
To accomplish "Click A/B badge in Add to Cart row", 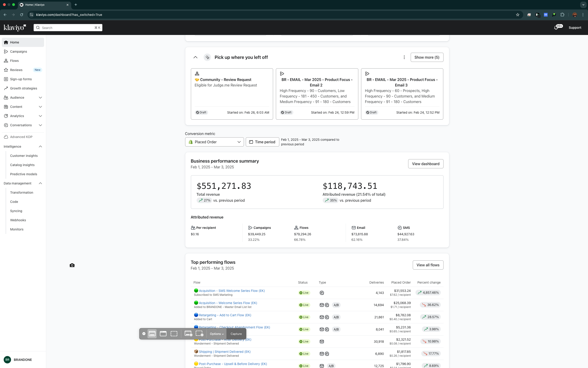I will (x=336, y=317).
